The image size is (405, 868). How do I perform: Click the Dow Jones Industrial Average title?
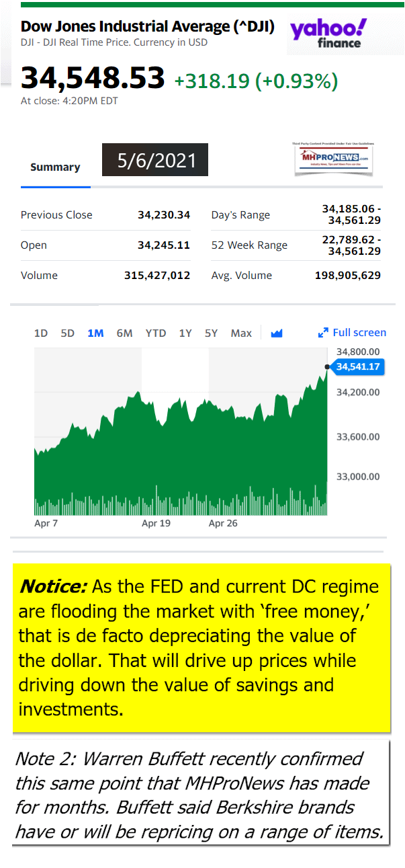148,27
